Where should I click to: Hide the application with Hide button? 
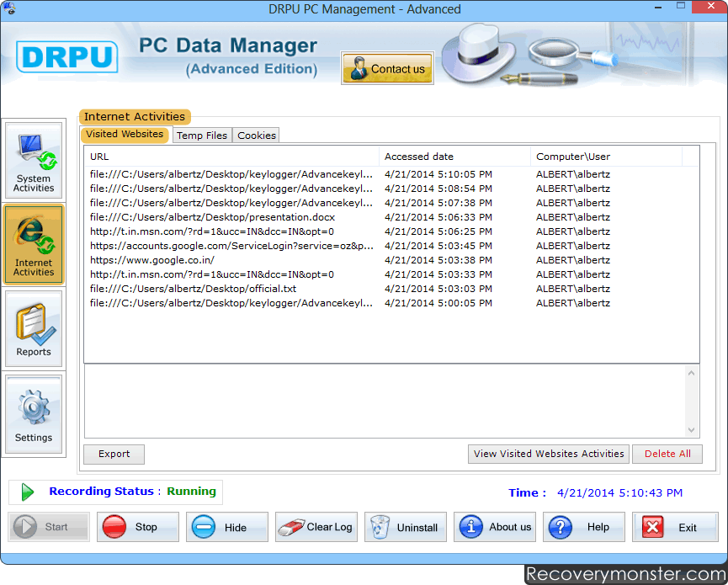click(227, 527)
